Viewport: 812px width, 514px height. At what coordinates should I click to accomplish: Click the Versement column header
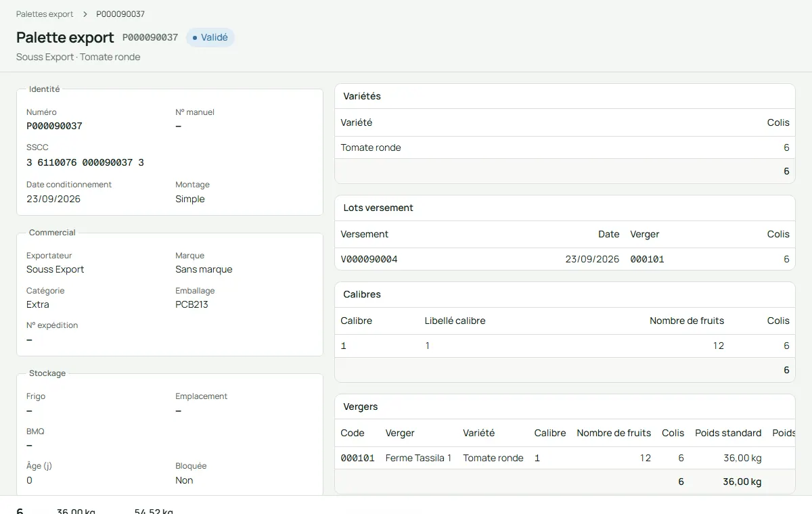click(365, 234)
